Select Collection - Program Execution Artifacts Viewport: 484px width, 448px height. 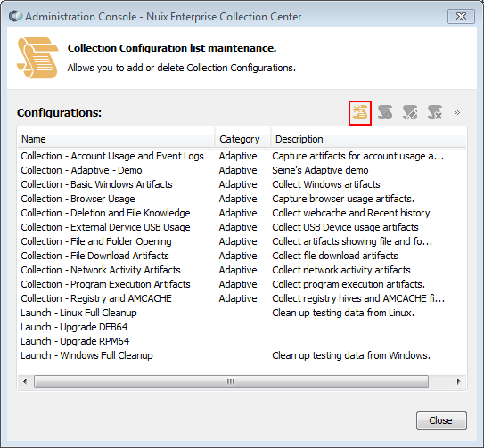coord(242,284)
